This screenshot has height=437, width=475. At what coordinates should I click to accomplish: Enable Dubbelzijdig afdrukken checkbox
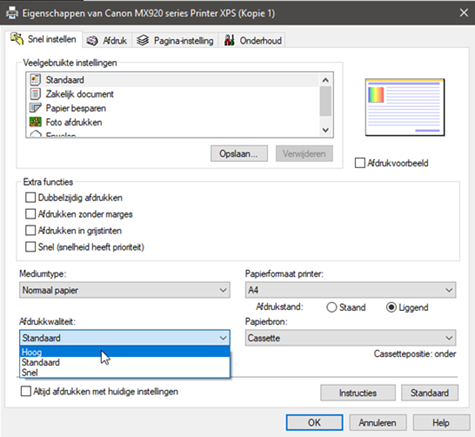click(x=30, y=197)
